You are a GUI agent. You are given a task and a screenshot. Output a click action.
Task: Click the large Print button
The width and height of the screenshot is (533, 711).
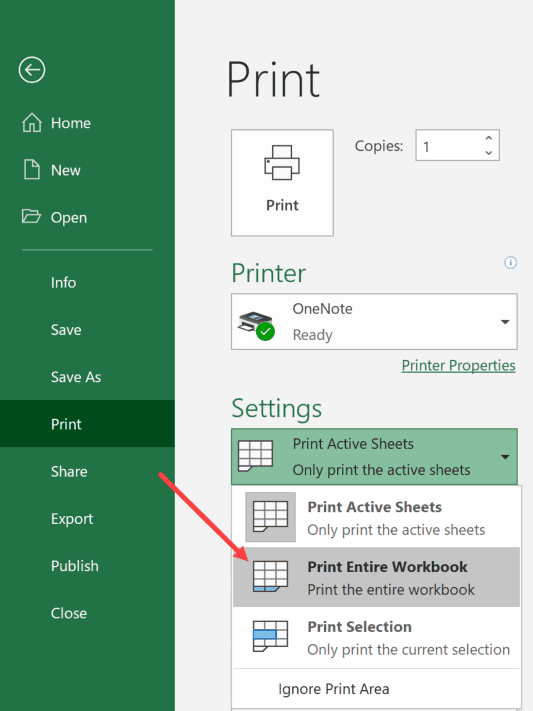pyautogui.click(x=282, y=183)
